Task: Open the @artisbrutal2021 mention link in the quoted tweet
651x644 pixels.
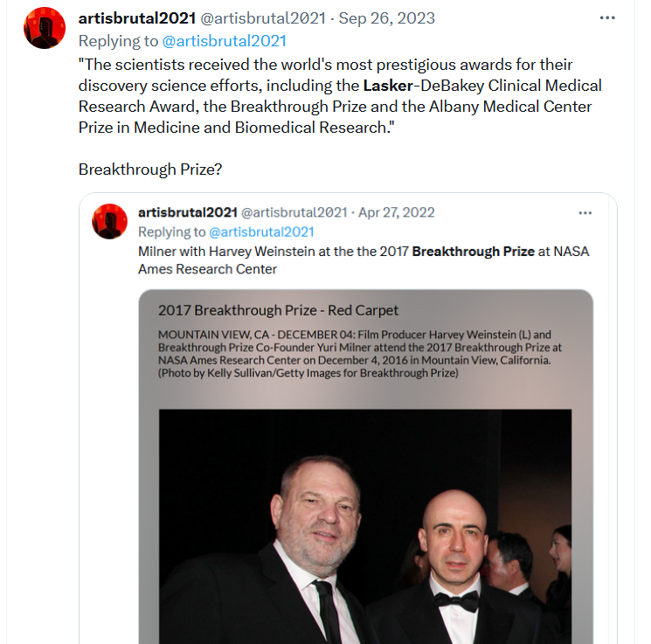Action: [261, 232]
